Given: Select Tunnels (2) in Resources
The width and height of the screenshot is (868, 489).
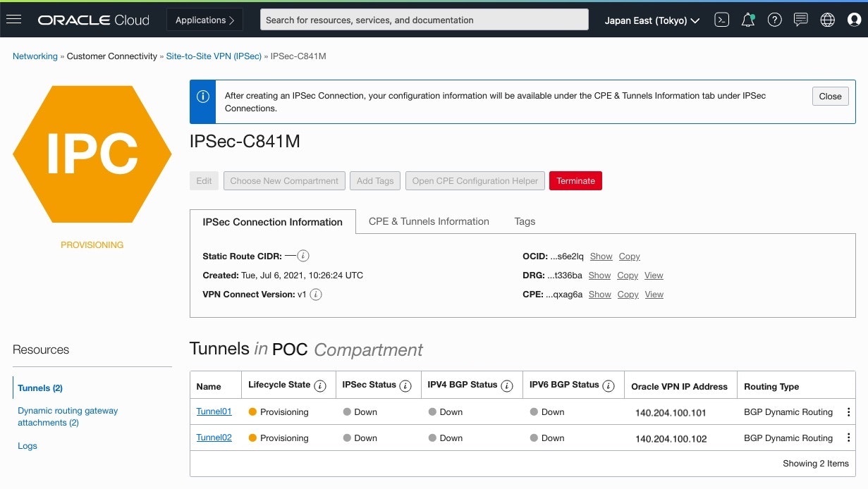Looking at the screenshot, I should tap(40, 388).
